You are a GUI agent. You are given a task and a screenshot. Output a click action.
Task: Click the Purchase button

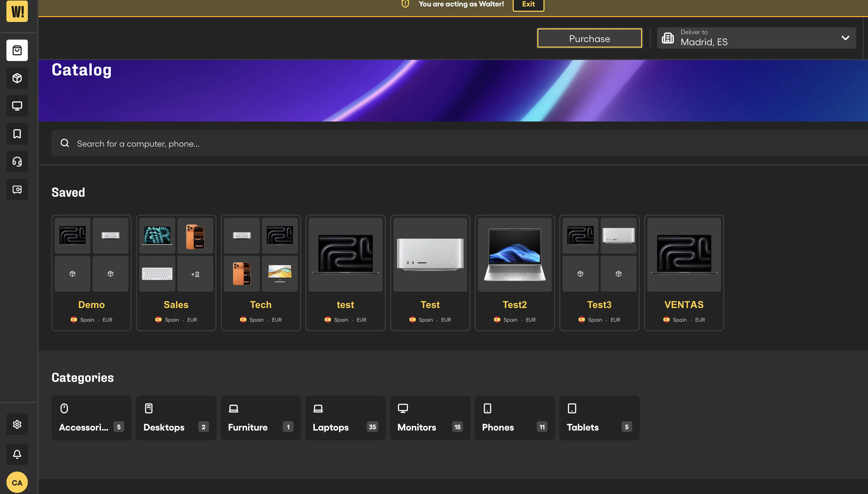[x=589, y=38]
